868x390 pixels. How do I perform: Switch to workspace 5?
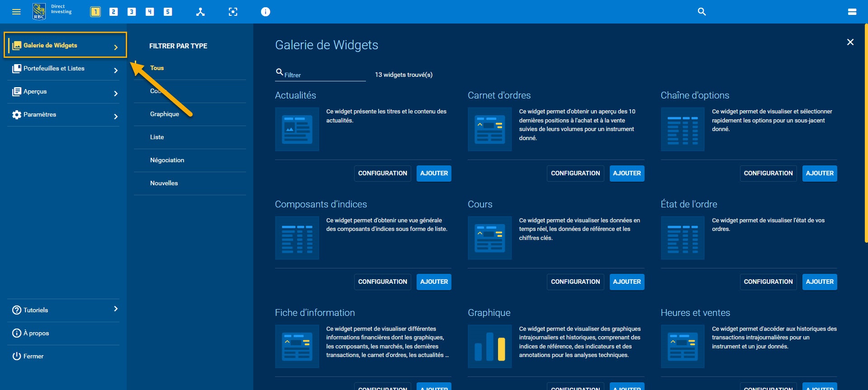[x=168, y=12]
